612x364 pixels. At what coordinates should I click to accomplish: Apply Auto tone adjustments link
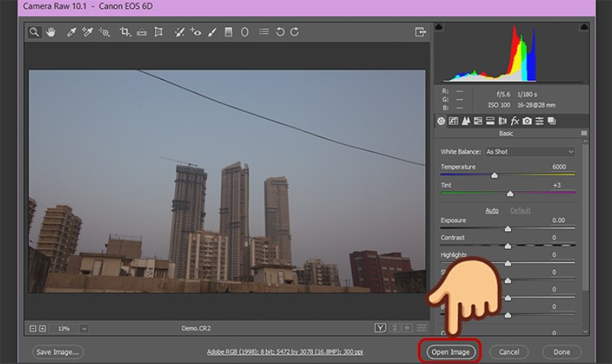tap(492, 210)
